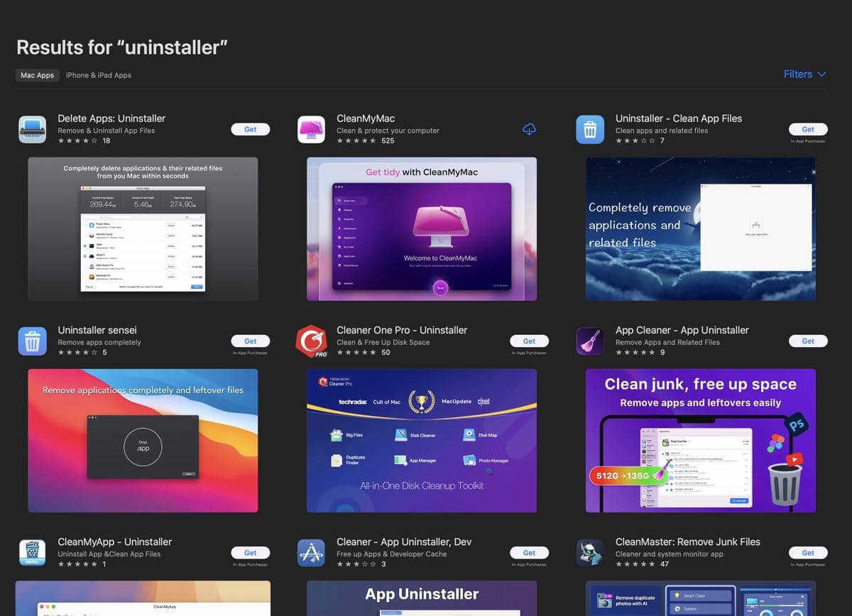Select the CleanMaster robot icon
Screen dimensions: 852x616
point(590,552)
